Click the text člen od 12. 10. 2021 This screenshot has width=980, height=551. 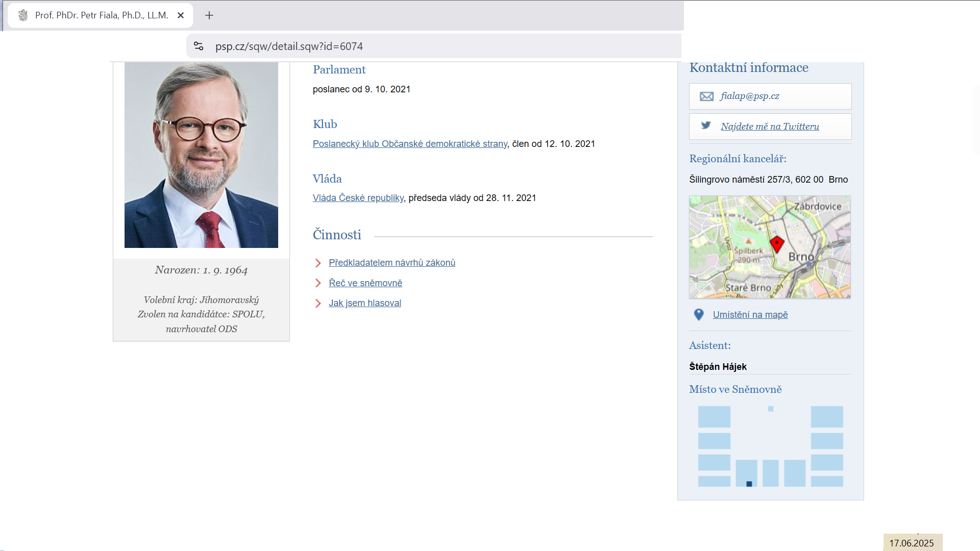pyautogui.click(x=553, y=144)
